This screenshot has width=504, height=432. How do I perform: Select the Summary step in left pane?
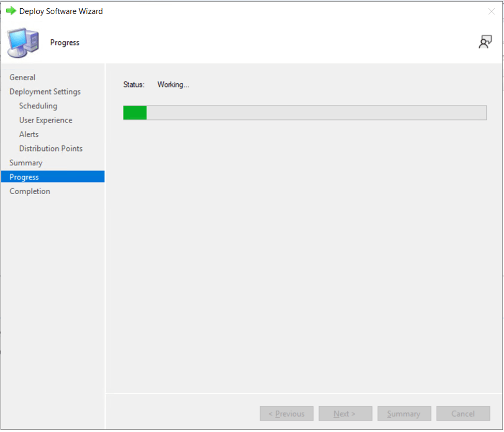pyautogui.click(x=26, y=163)
